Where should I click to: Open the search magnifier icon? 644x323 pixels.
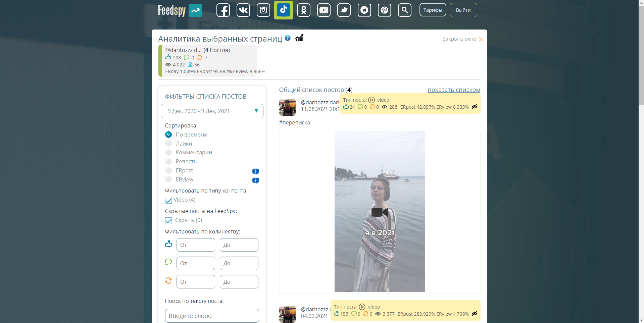pos(405,10)
